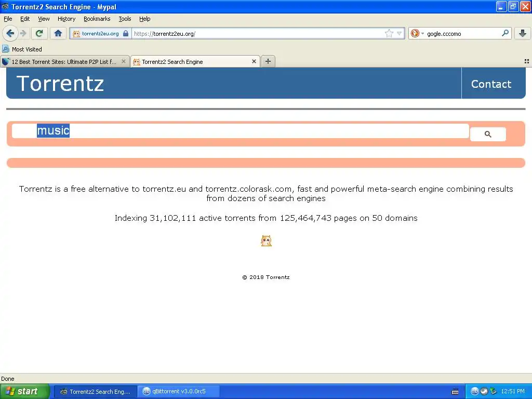
Task: Click the list all tabs grid icon
Action: pos(527,61)
